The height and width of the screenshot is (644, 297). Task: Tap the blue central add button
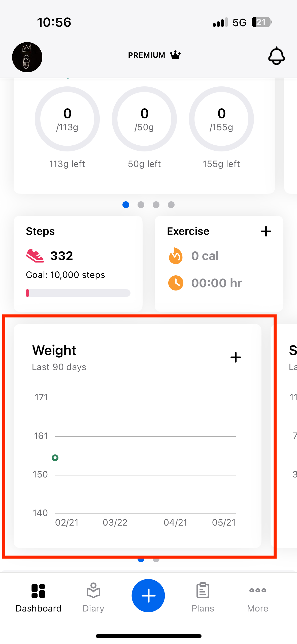click(x=148, y=596)
